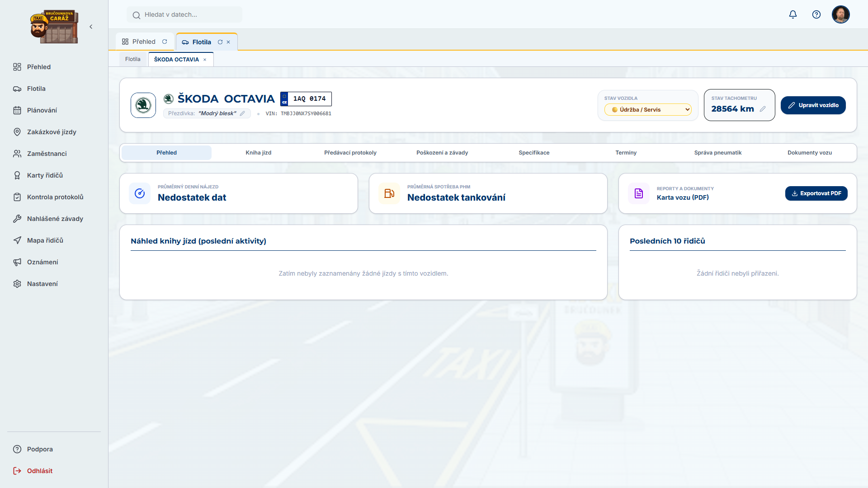Click the 28564 km odometer value

coord(732,109)
